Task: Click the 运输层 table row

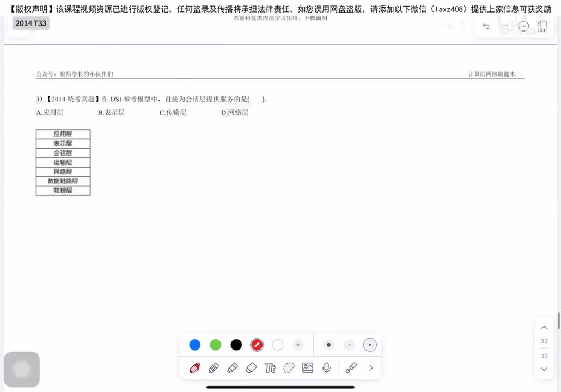Action: pyautogui.click(x=63, y=162)
